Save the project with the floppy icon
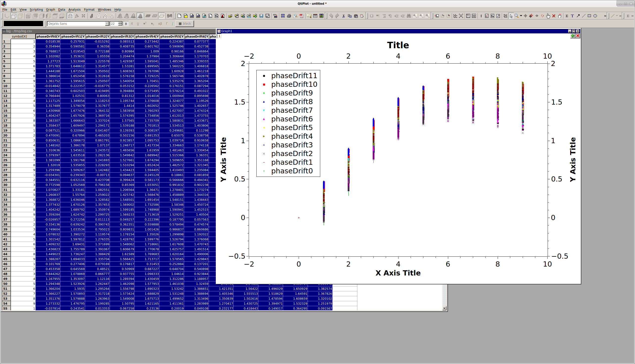Screen dimensions: 635x364 coord(261,16)
